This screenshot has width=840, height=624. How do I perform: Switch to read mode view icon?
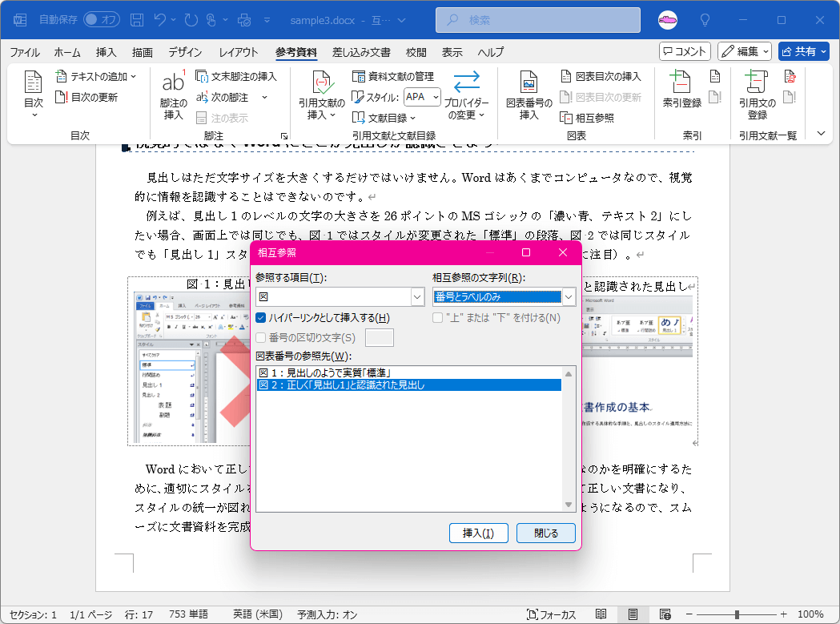point(601,614)
